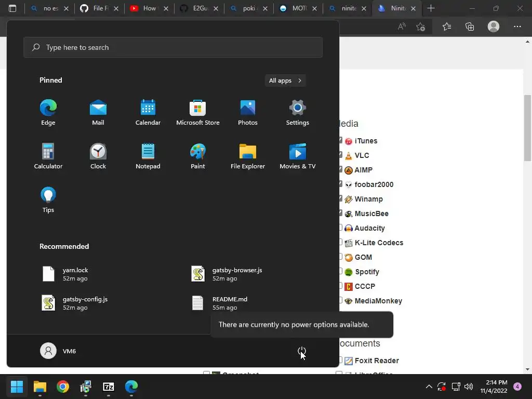Uncheck the VLC checkbox
This screenshot has width=532, height=399.
coord(340,155)
